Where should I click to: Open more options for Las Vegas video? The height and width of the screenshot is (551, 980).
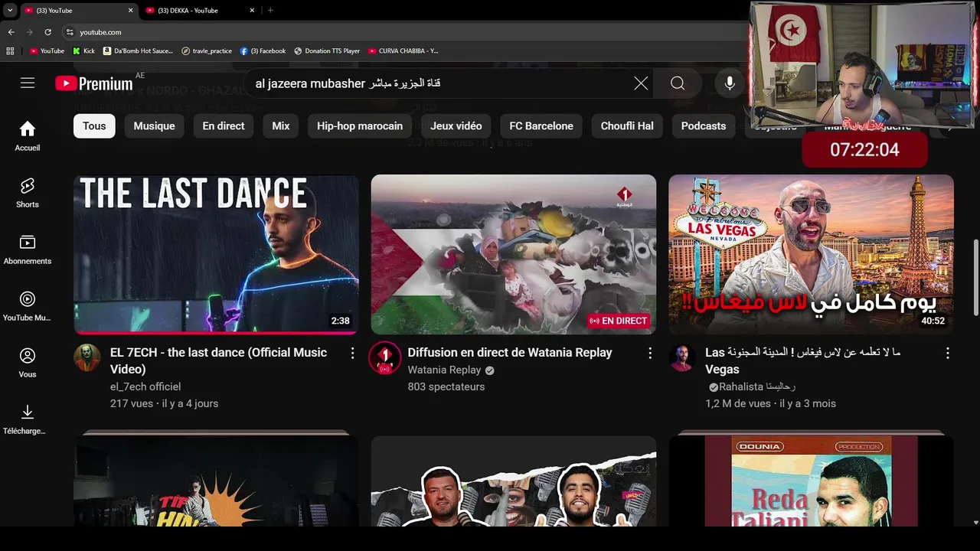coord(947,353)
